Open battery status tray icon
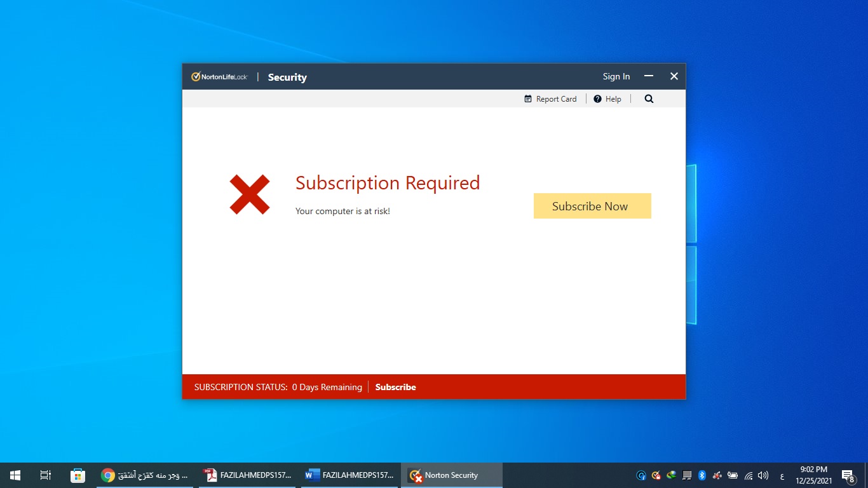 click(x=733, y=475)
